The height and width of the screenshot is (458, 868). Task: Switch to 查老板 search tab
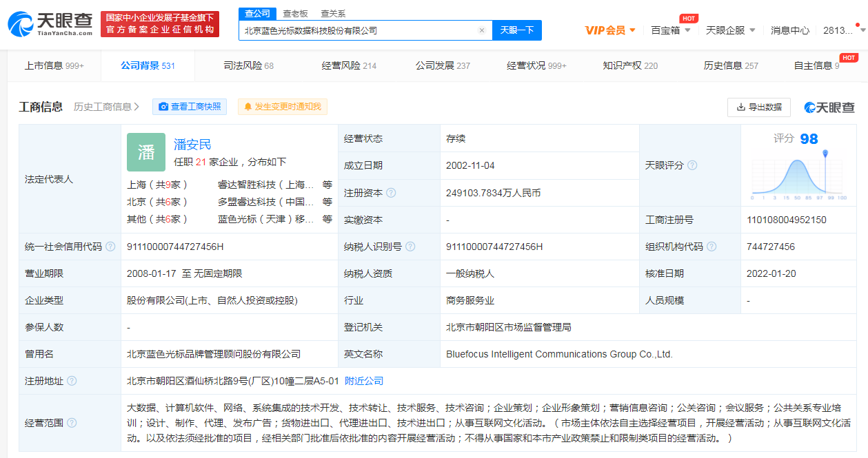click(295, 14)
